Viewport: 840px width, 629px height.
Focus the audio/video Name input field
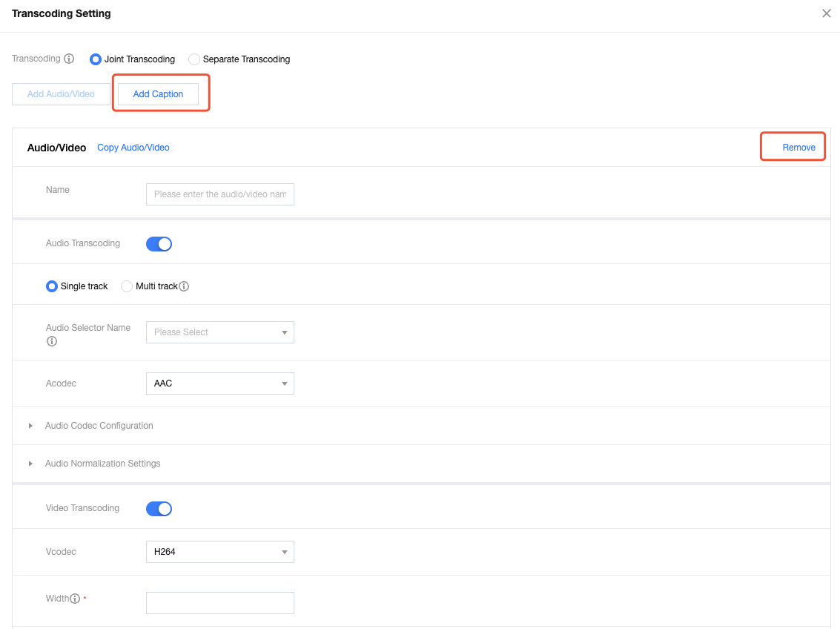(x=219, y=194)
